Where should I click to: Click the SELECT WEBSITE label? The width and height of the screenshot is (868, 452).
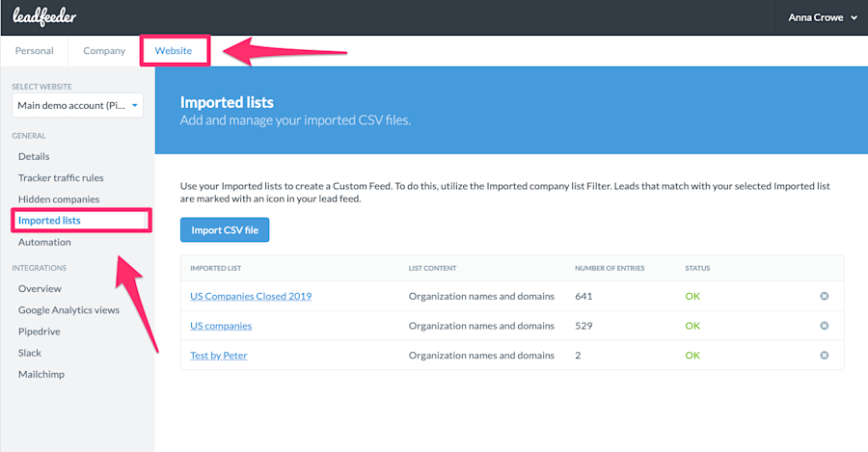tap(42, 87)
